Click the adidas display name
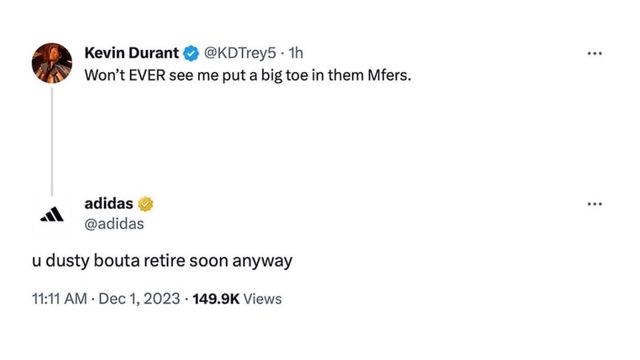Image resolution: width=640 pixels, height=360 pixels. (109, 203)
